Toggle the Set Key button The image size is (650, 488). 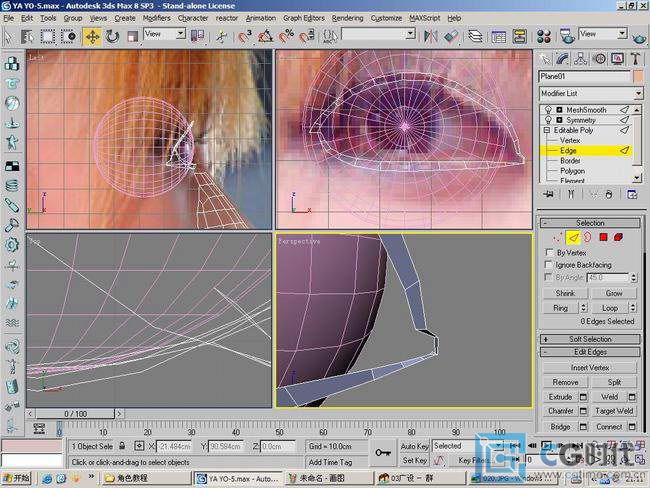(x=414, y=461)
